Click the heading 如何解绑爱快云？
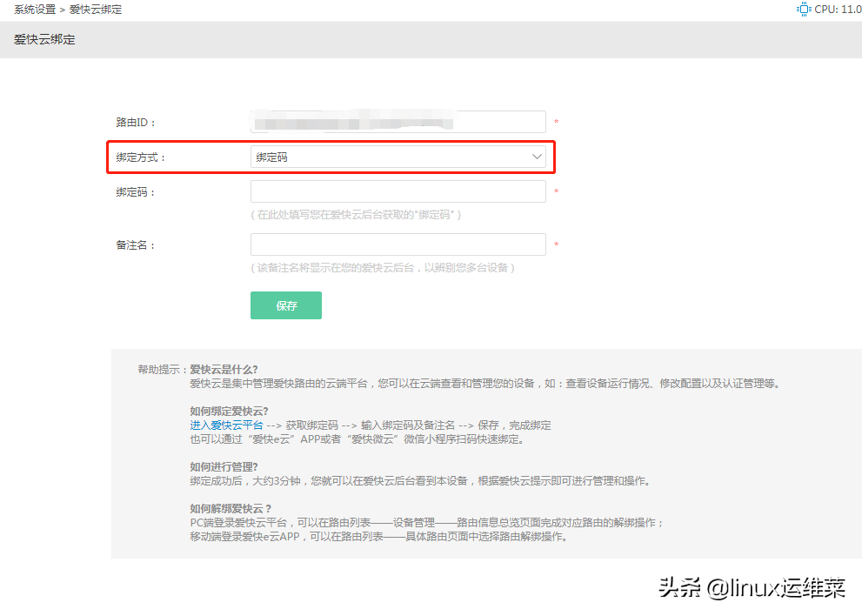The width and height of the screenshot is (862, 616). (231, 509)
